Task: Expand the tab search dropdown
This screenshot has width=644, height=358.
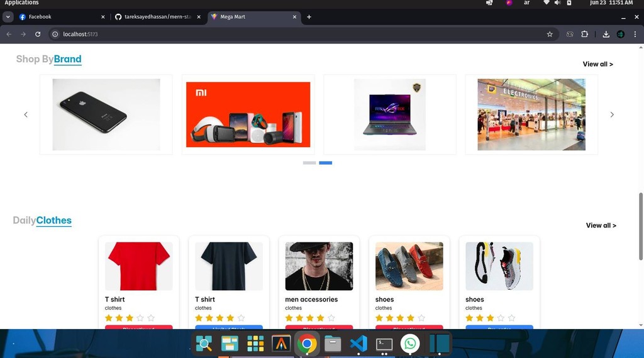Action: 8,17
